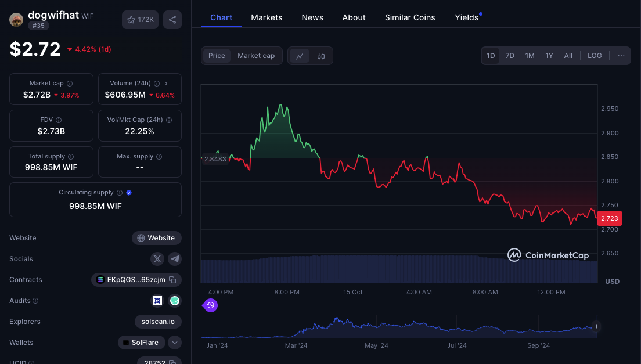Select the 1M time range
Screen dimensions: 641x364
(x=530, y=56)
